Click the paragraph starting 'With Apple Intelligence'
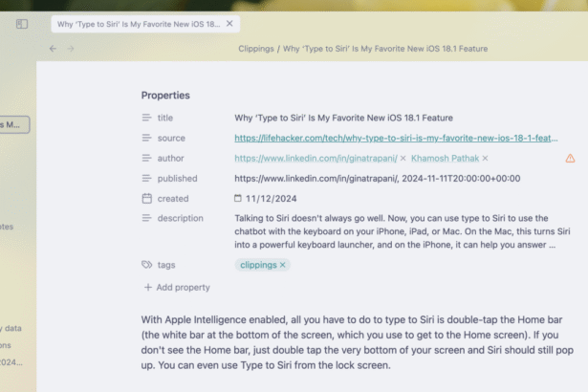 (x=357, y=342)
